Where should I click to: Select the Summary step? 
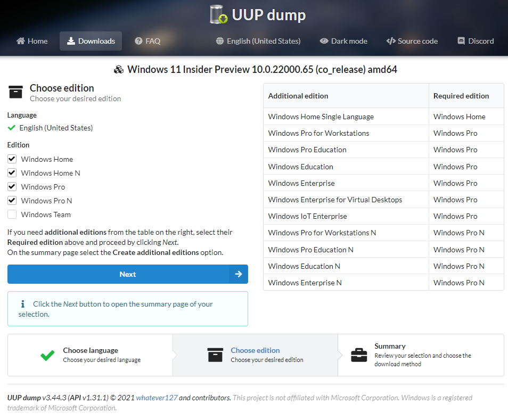point(421,355)
